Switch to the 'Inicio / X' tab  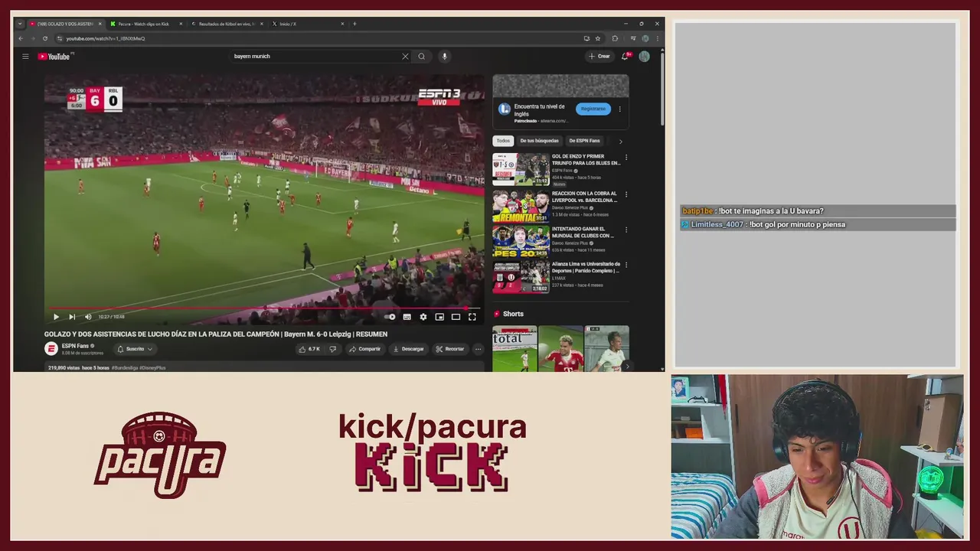coord(308,24)
